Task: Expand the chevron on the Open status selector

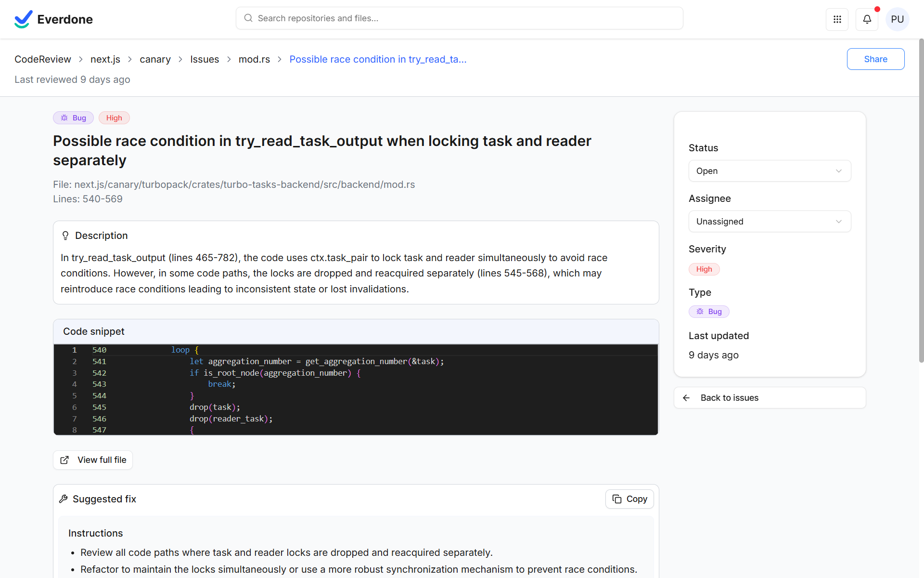Action: pyautogui.click(x=838, y=171)
